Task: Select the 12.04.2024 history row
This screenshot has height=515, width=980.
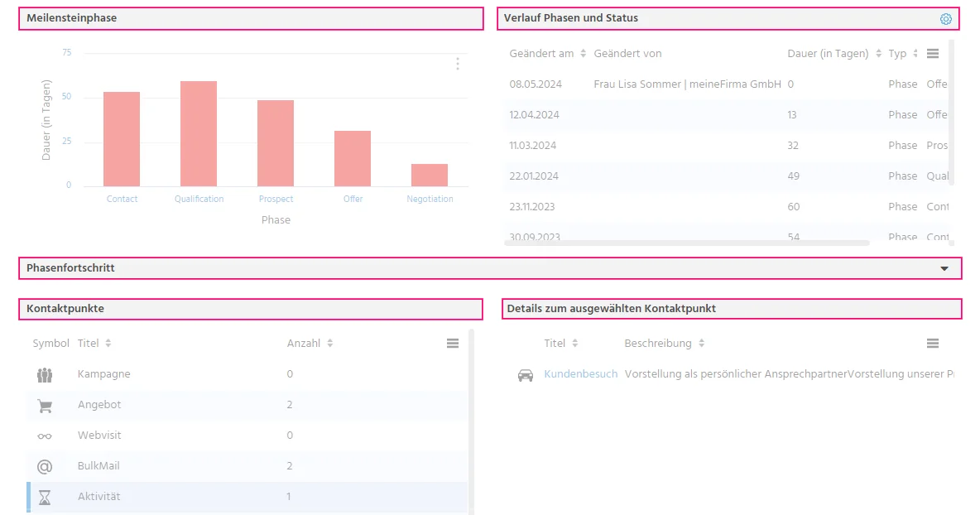Action: tap(726, 115)
